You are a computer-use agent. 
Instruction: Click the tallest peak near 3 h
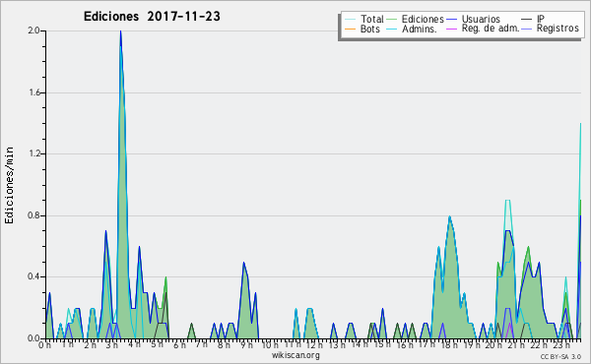[120, 31]
